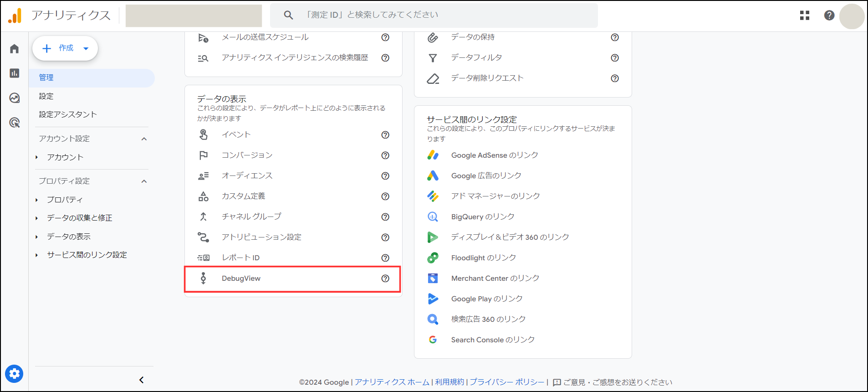868x392 pixels.
Task: Expand the データの表示 tree item in sidebar
Action: [x=36, y=237]
